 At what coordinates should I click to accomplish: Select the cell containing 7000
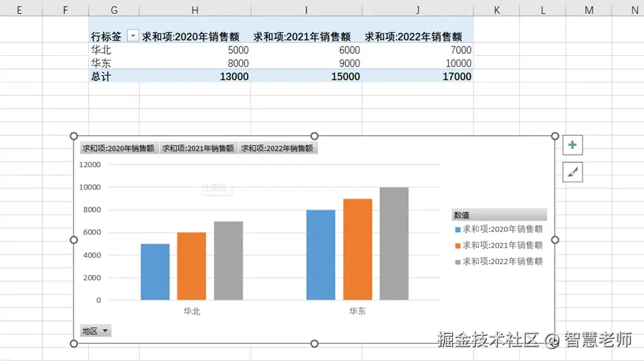click(x=418, y=50)
